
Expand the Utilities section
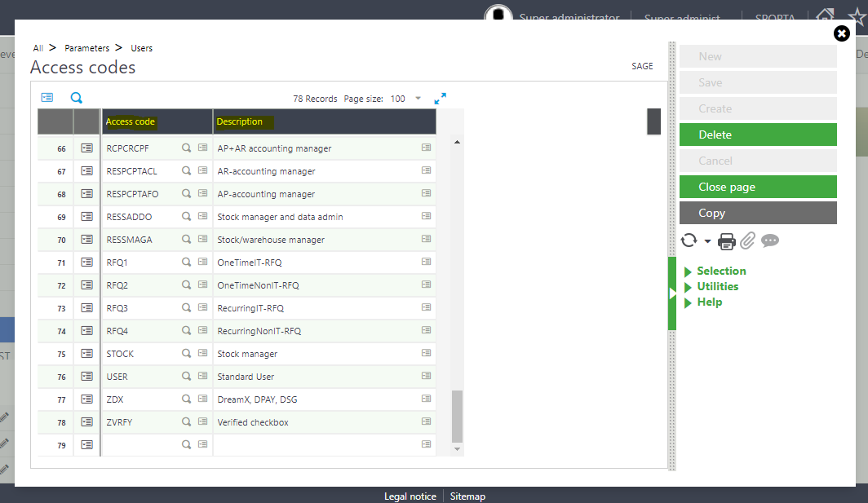(717, 286)
